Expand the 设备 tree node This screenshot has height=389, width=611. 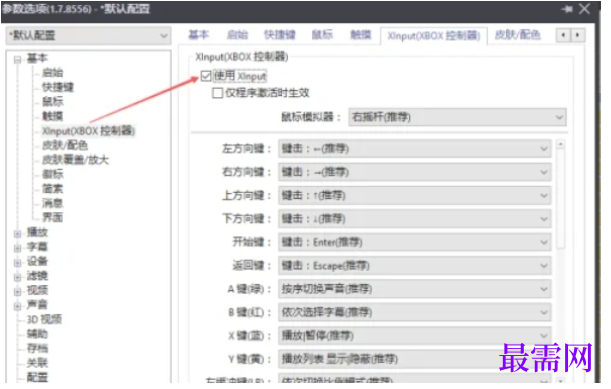click(18, 263)
